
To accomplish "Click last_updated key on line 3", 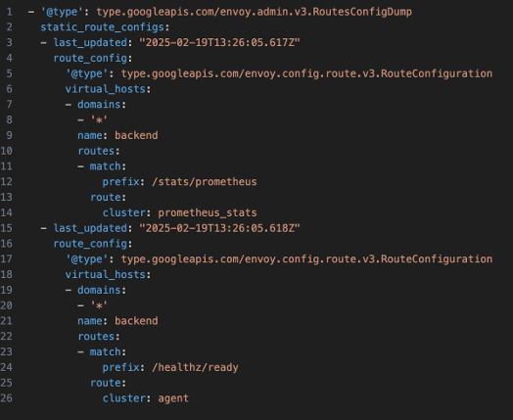I will point(90,42).
